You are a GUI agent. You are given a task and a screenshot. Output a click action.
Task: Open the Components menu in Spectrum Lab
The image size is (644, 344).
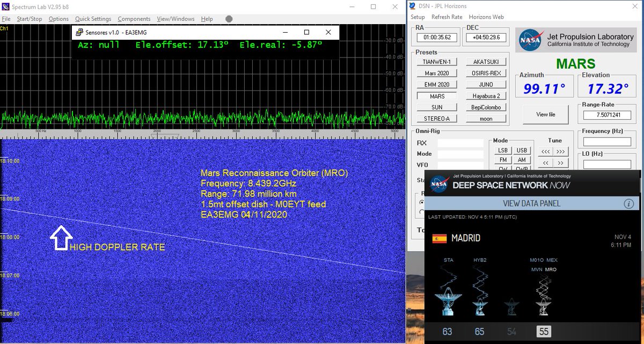pyautogui.click(x=134, y=18)
